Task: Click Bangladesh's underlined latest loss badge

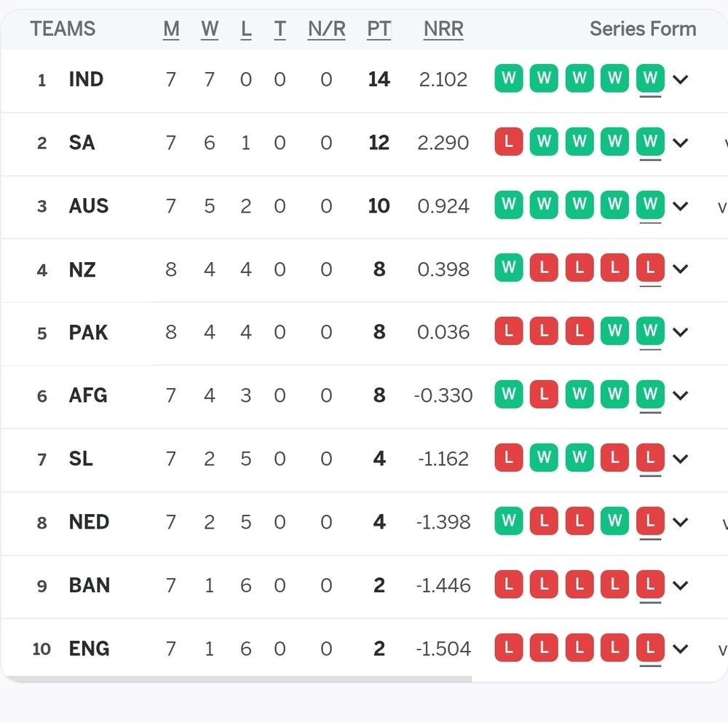Action: (650, 585)
